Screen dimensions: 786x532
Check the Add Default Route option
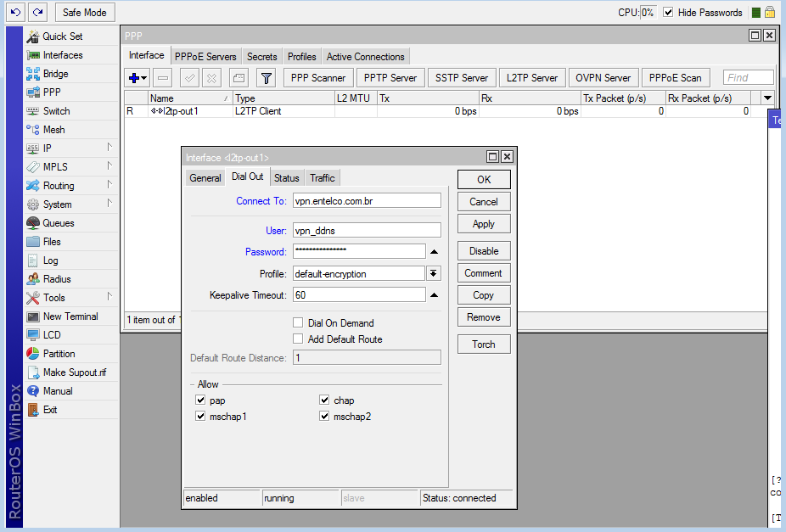[x=298, y=339]
